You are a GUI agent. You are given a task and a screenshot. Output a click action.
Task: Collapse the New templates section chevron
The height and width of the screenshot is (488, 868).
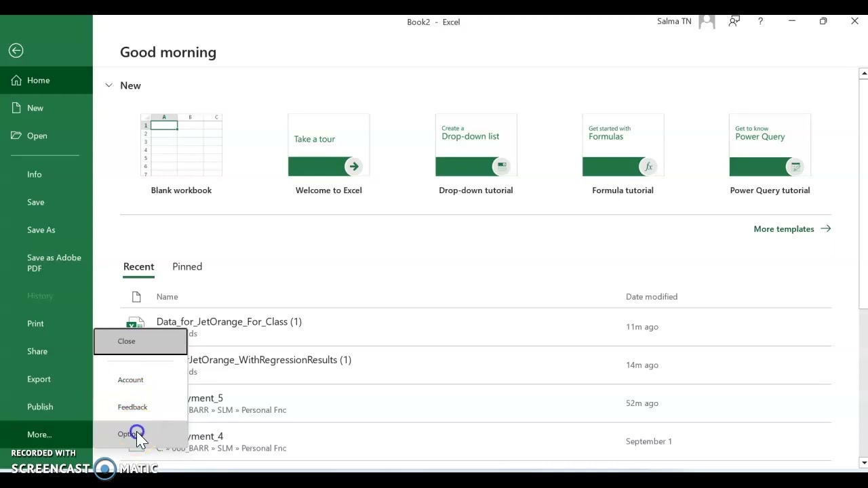[108, 85]
